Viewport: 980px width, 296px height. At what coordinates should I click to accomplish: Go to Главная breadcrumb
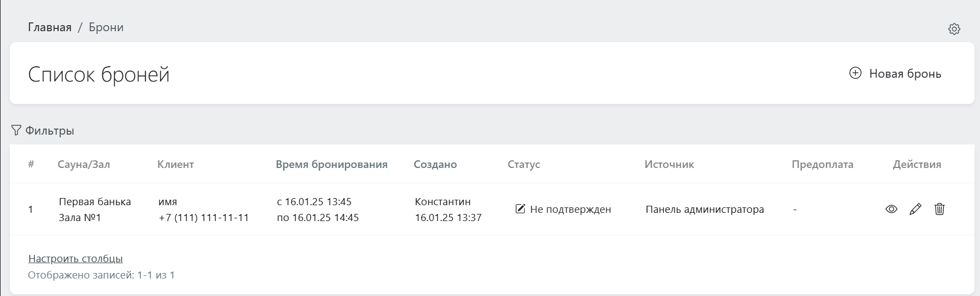coord(50,27)
